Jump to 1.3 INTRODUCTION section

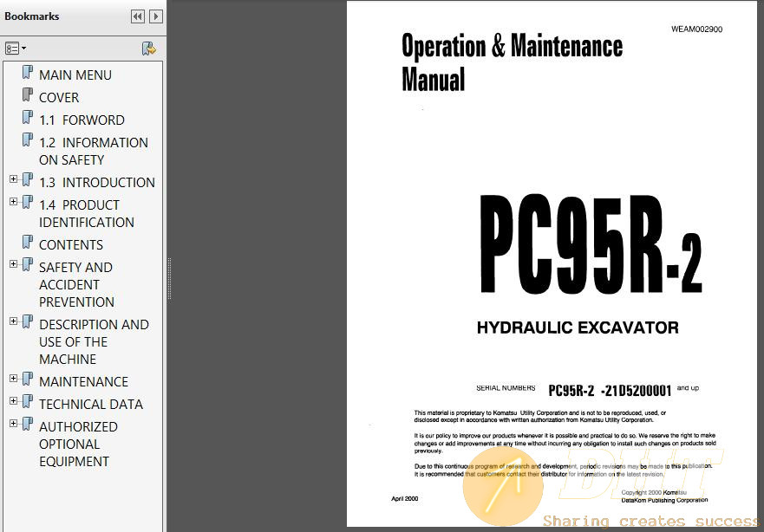click(97, 182)
